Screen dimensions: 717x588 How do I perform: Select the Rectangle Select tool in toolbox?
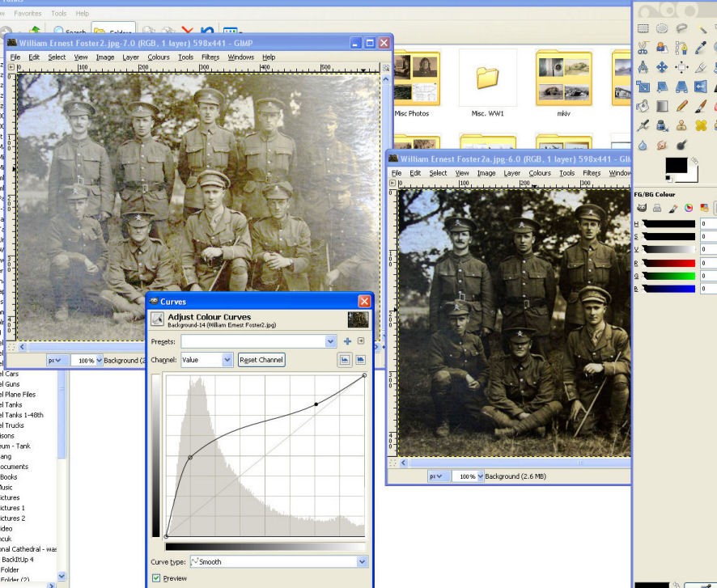click(644, 28)
